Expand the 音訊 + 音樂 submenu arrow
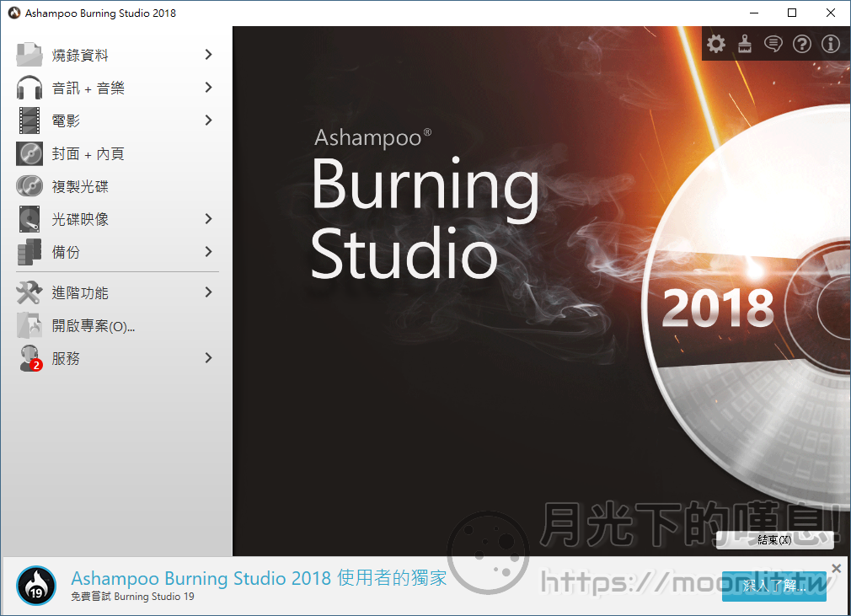851x616 pixels. coord(208,88)
